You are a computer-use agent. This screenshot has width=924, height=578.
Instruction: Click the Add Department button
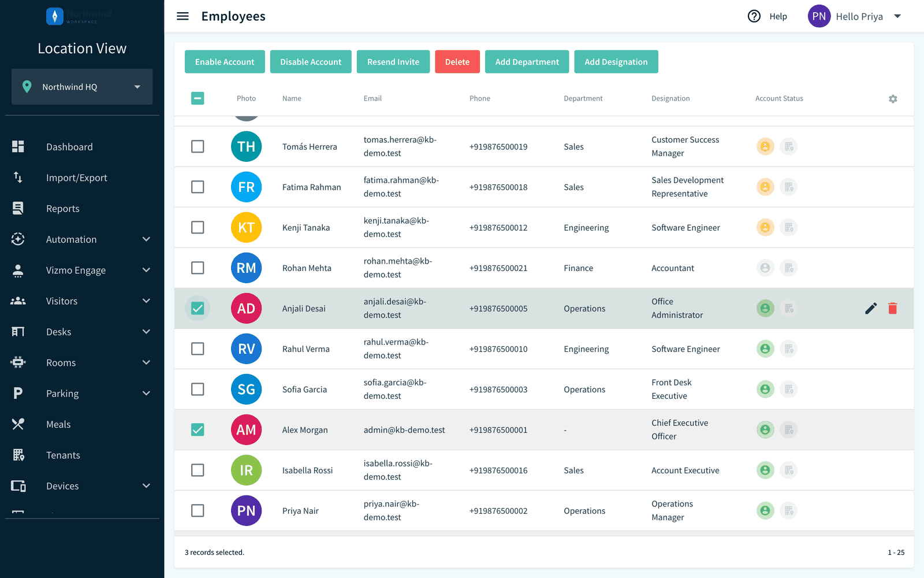click(527, 62)
